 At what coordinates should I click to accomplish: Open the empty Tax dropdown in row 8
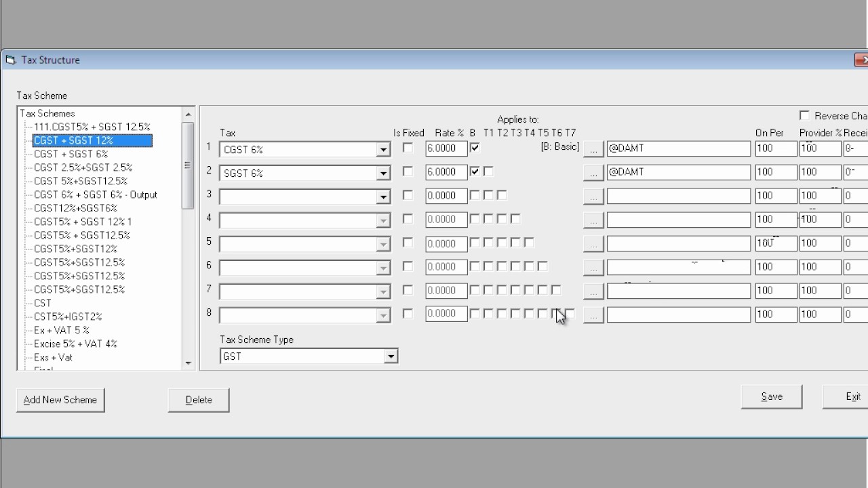(383, 316)
